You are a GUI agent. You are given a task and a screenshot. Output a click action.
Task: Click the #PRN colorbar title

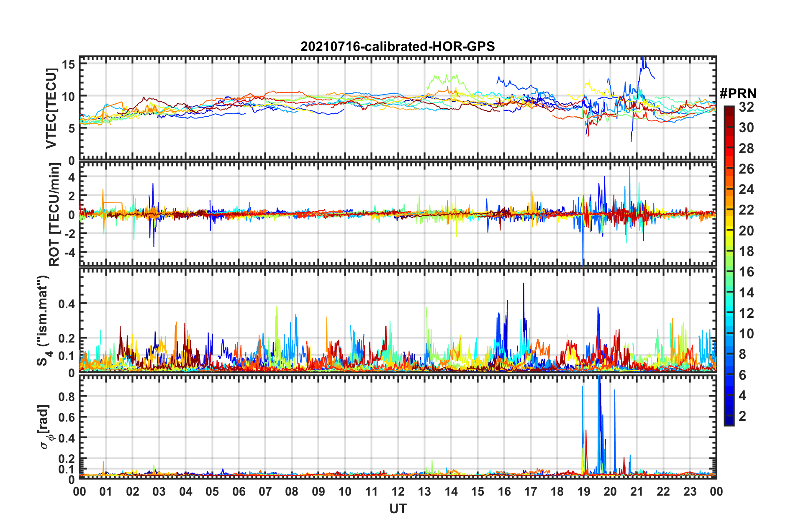(x=738, y=94)
